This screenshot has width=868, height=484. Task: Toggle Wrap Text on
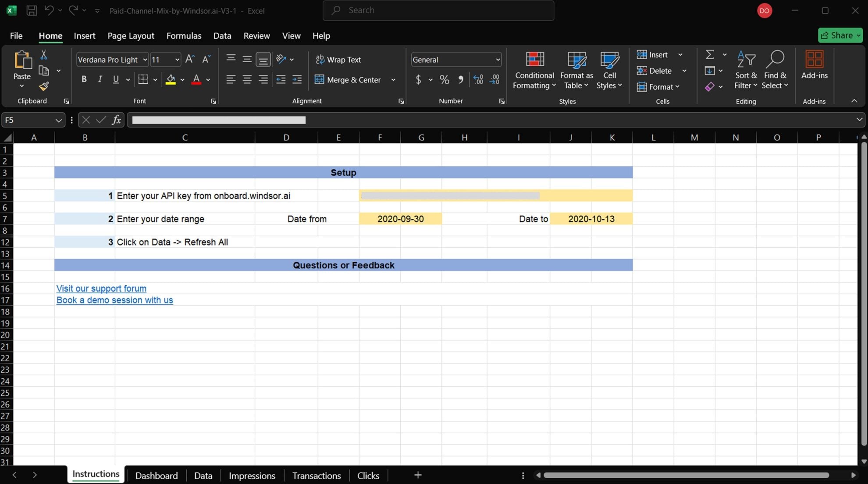point(338,60)
